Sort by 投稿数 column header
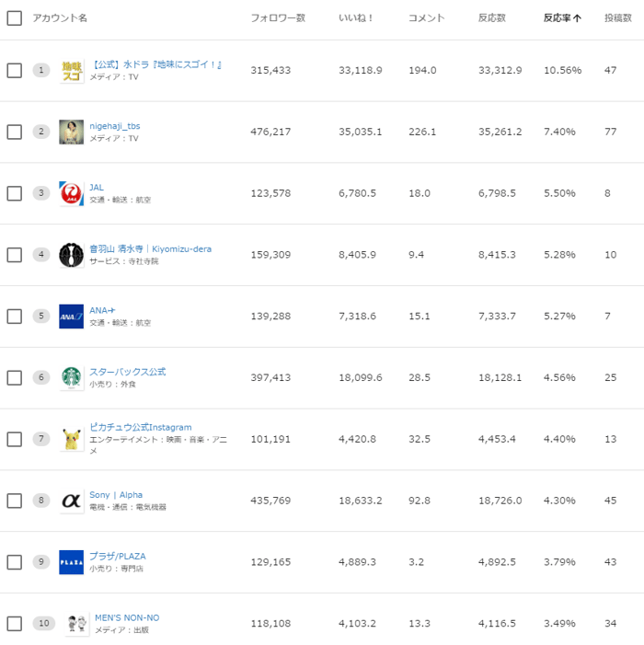 click(618, 18)
